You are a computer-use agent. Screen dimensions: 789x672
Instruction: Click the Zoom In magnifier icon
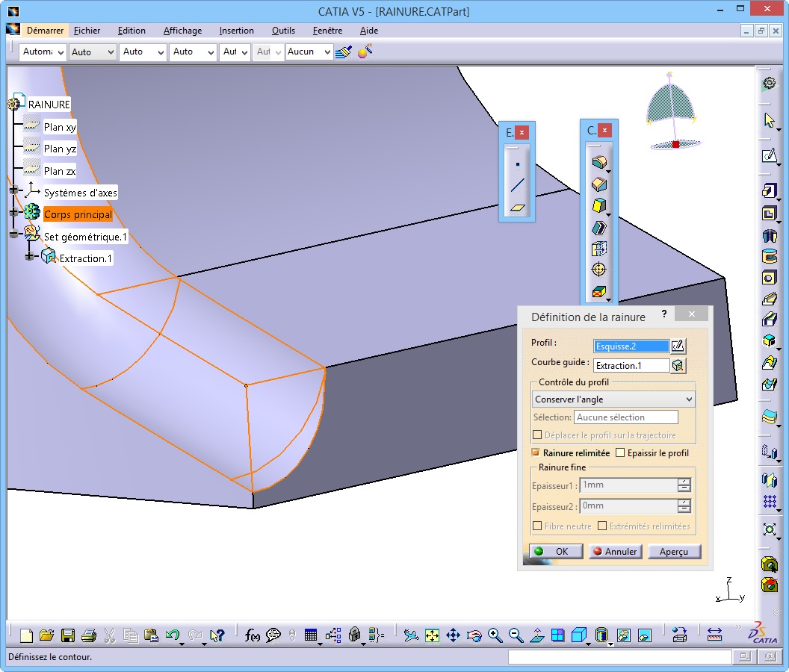[x=495, y=635]
